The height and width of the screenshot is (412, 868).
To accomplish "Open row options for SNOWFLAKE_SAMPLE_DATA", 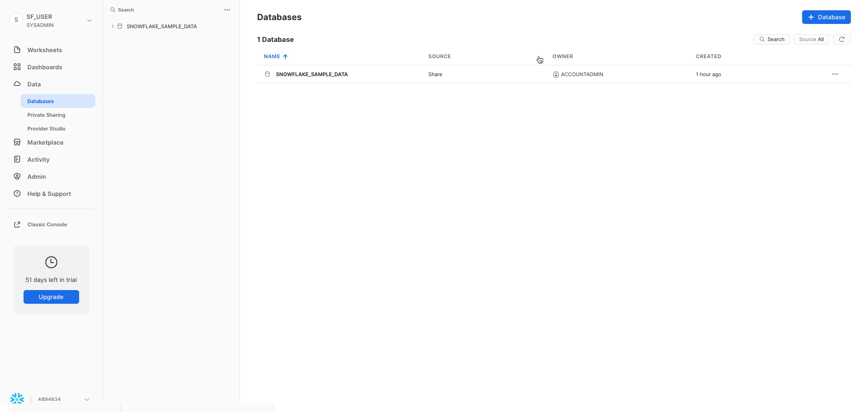I will pyautogui.click(x=835, y=74).
